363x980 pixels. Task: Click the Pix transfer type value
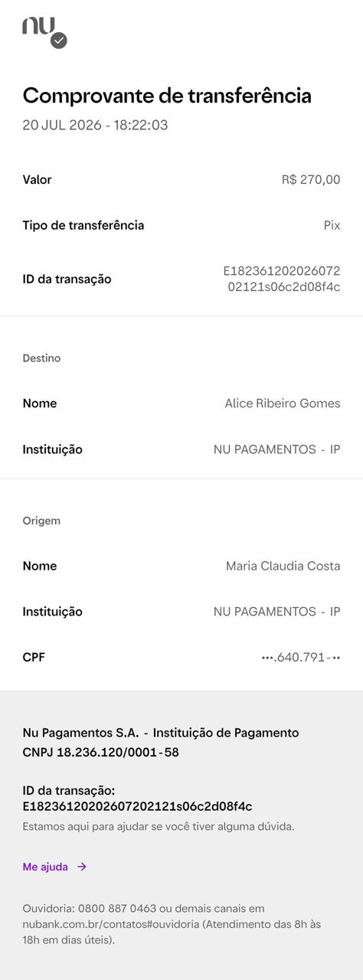click(x=332, y=225)
